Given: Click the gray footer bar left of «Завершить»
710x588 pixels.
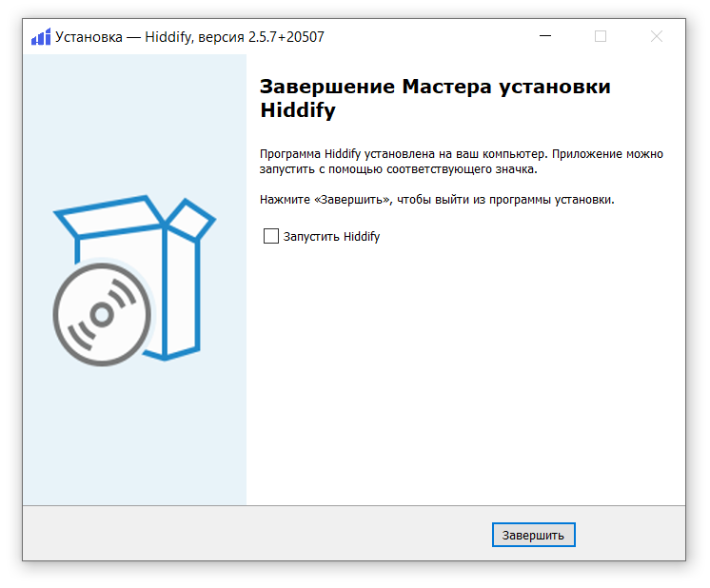Looking at the screenshot, I should click(257, 534).
